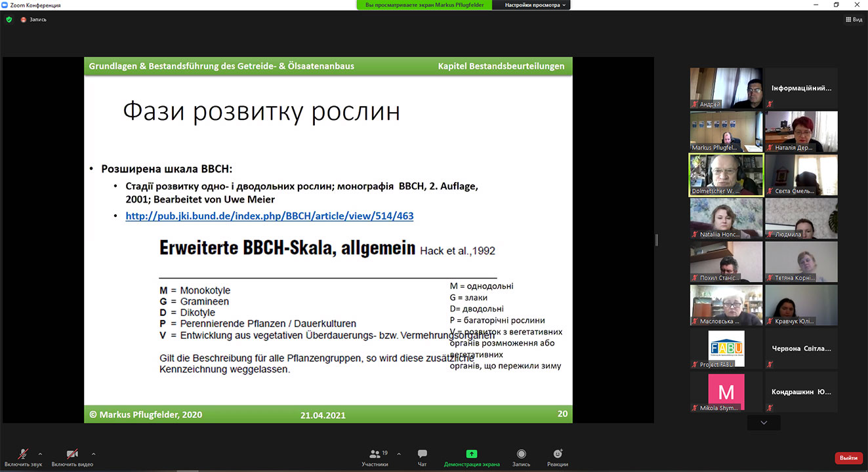Click the Zoom Конференция title bar icon
The height and width of the screenshot is (472, 868).
tap(6, 5)
